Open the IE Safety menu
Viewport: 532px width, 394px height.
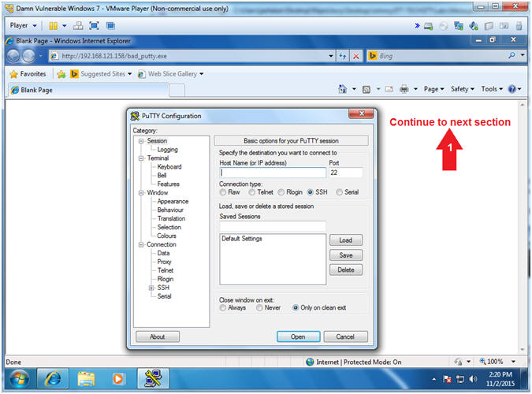(x=462, y=89)
